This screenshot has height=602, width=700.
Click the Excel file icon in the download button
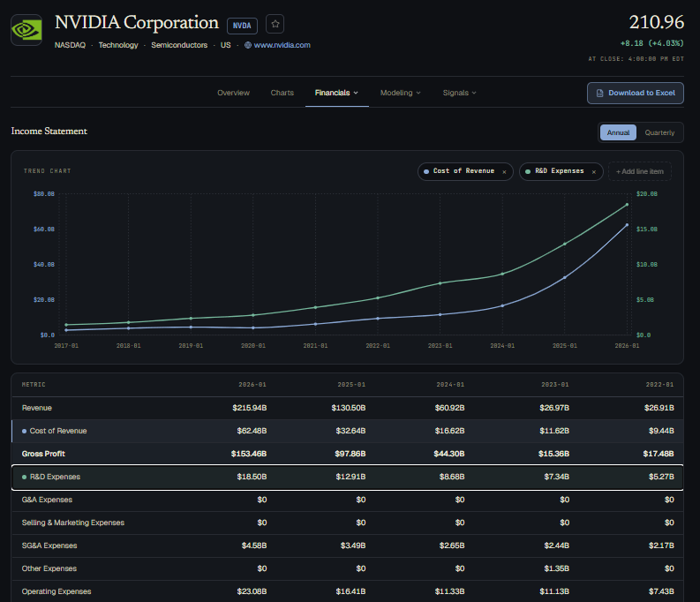[x=600, y=93]
